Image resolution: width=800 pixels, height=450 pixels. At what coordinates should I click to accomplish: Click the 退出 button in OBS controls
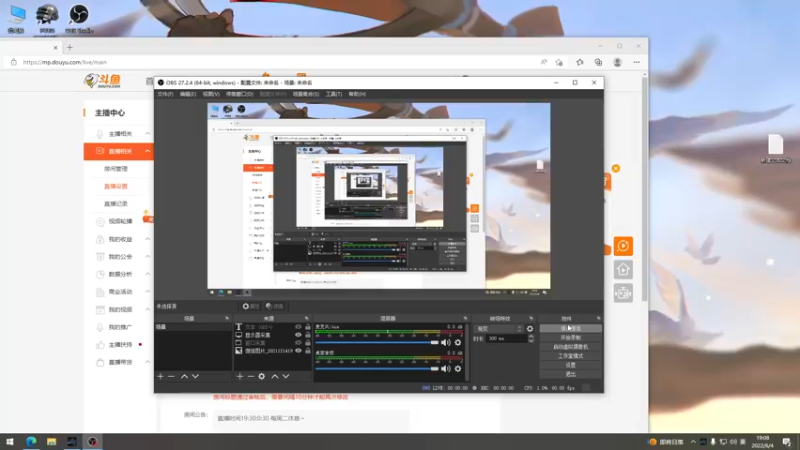(570, 374)
